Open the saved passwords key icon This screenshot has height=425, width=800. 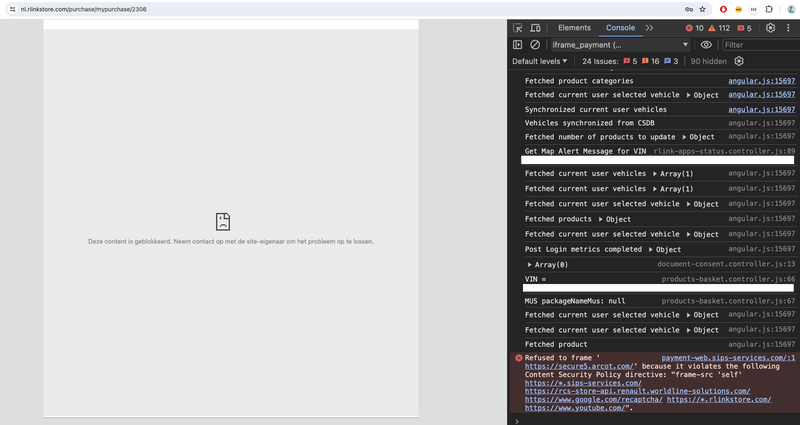[689, 9]
